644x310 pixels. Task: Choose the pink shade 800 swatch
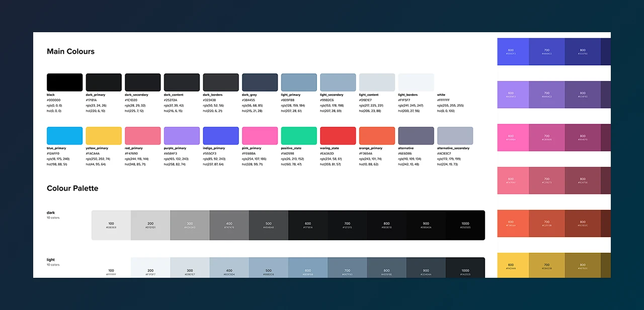583,137
